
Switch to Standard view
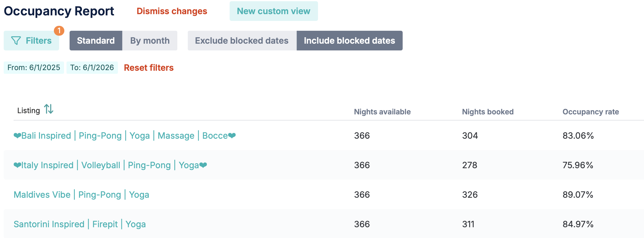tap(96, 41)
